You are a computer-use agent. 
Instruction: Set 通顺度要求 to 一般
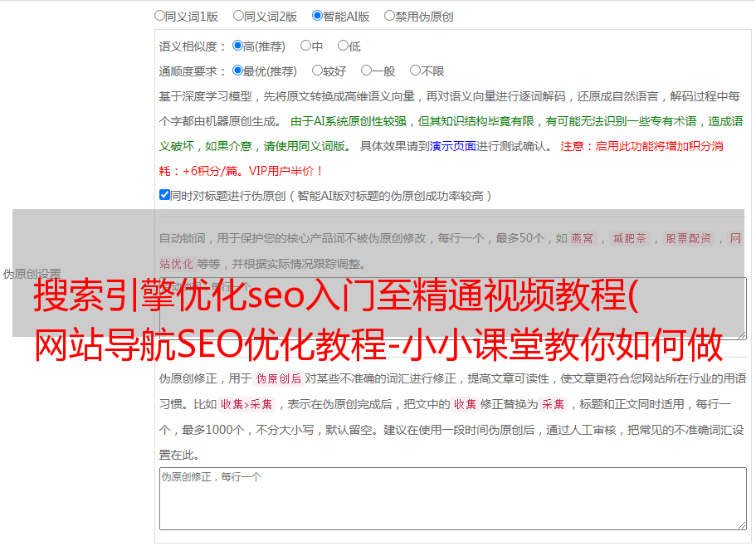point(366,71)
